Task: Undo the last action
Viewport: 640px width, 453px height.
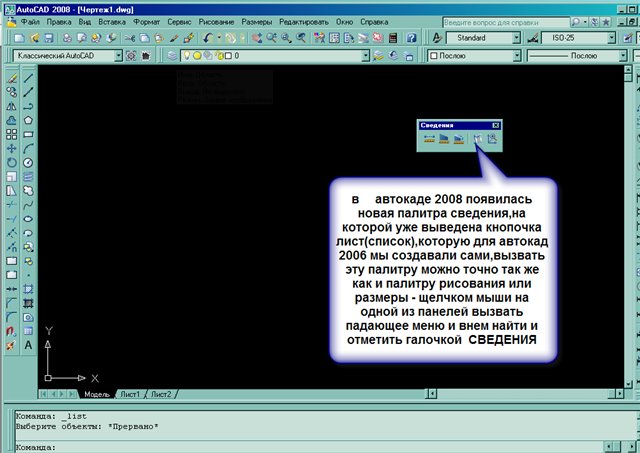Action: (207, 38)
